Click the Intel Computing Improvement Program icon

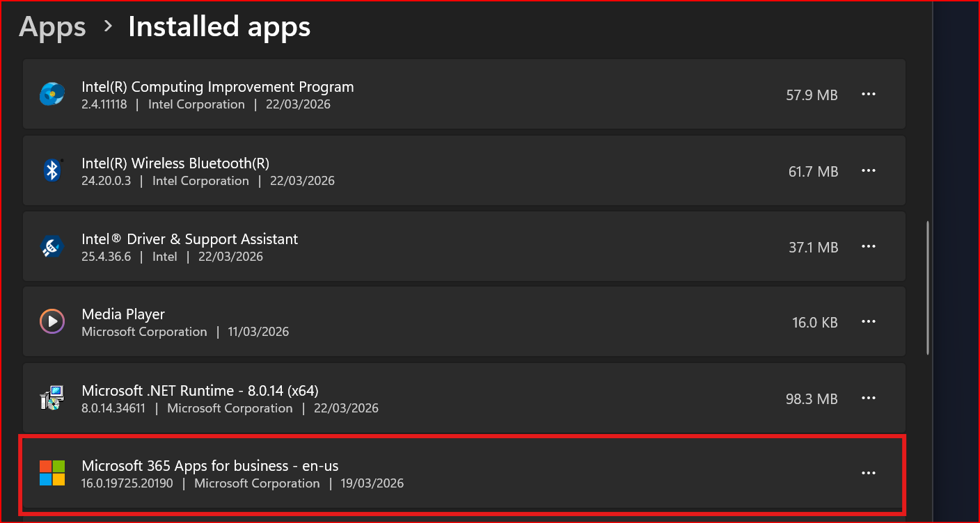click(52, 94)
